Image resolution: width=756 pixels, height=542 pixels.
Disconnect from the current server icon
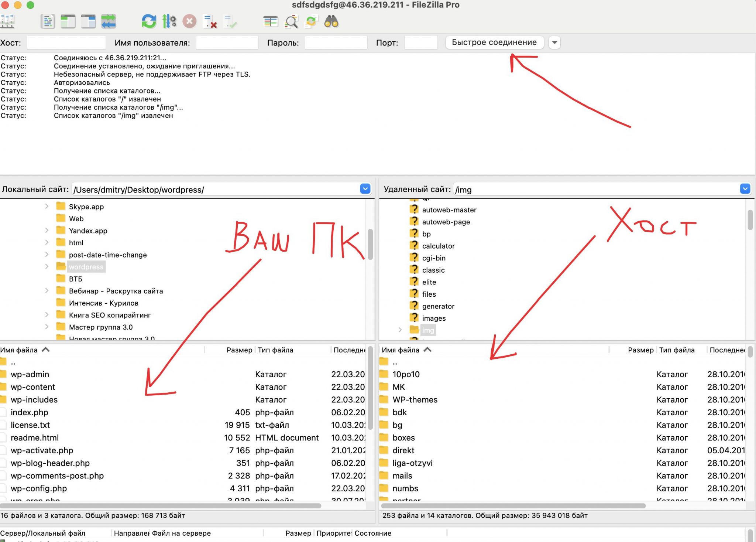coord(210,21)
